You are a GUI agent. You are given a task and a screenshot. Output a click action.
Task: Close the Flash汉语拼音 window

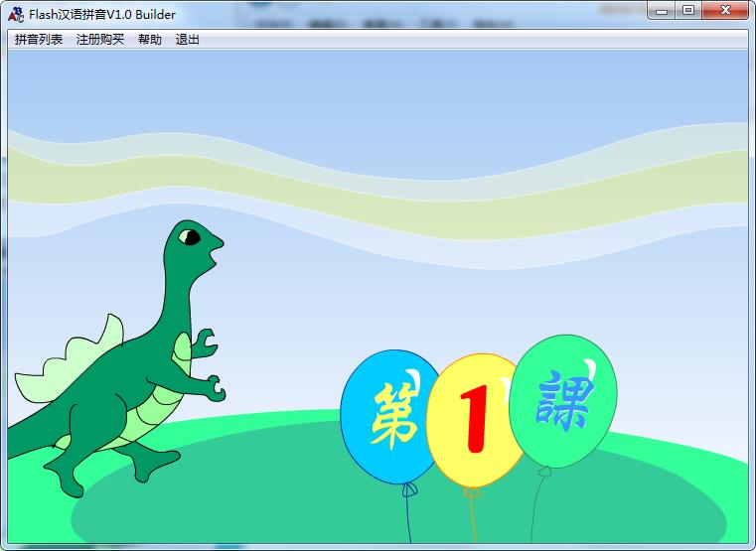point(727,10)
